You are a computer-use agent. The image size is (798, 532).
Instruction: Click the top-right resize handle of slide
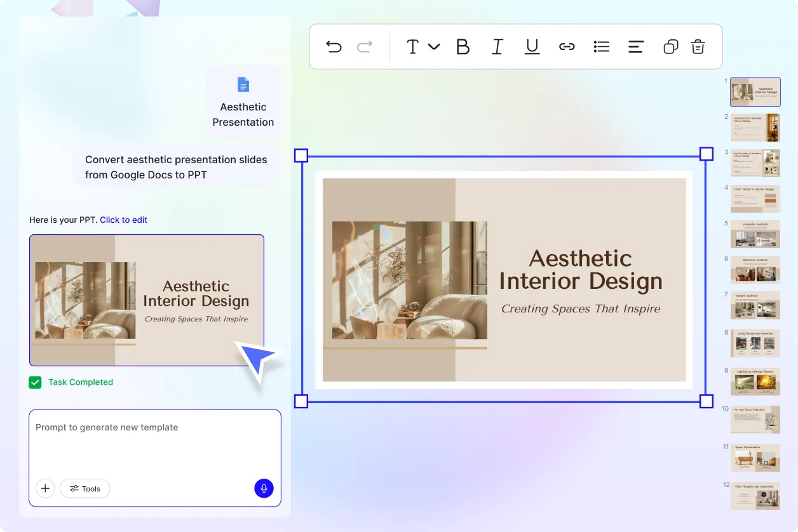click(706, 154)
